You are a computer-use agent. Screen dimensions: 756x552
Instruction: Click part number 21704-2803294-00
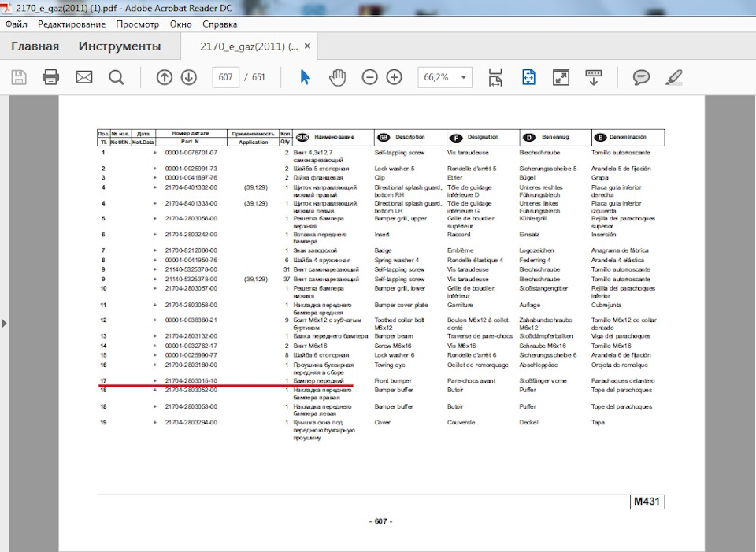click(191, 422)
